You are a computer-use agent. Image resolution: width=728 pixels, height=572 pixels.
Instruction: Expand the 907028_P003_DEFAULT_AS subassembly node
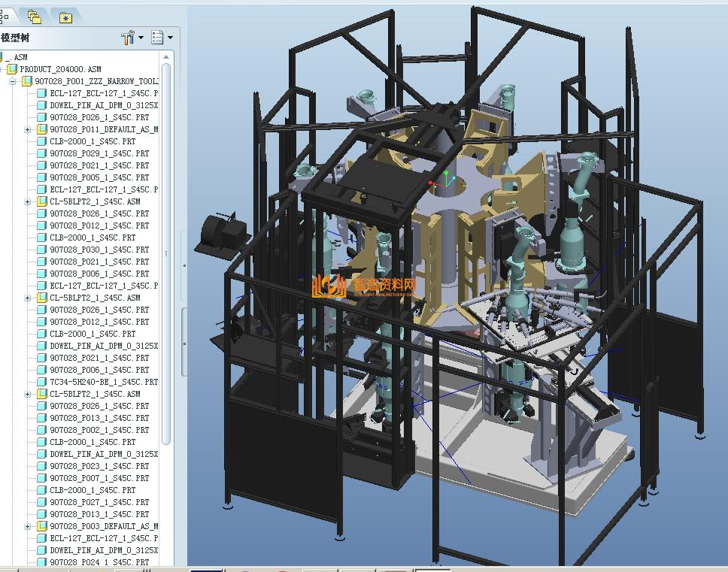pos(28,526)
